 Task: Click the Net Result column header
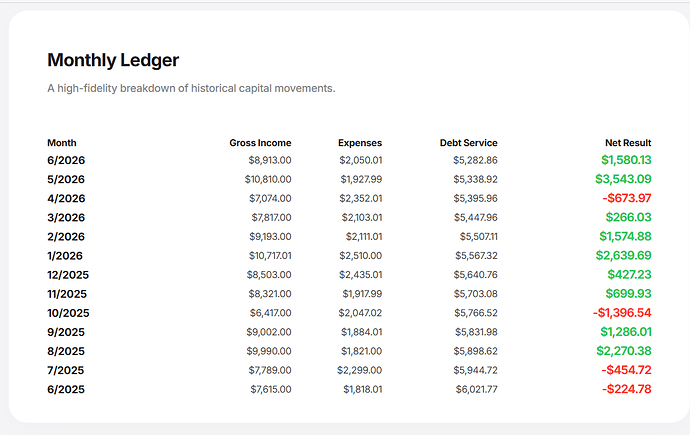628,143
